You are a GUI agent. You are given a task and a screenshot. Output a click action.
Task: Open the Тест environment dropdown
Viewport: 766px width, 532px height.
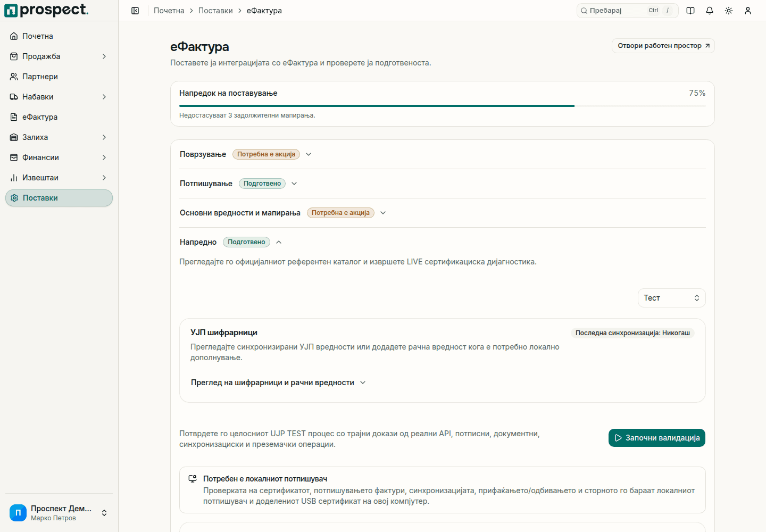671,298
